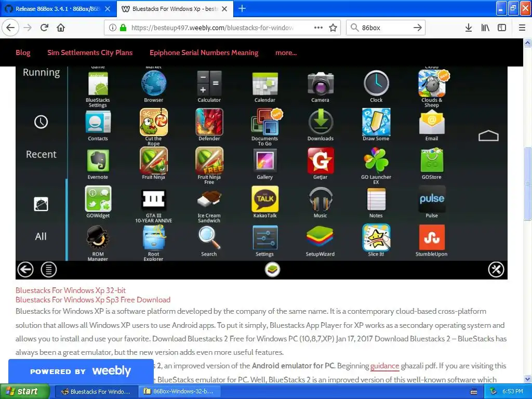Screen dimensions: 532x399
Task: Open the GOStore shopping bag icon
Action: 432,161
